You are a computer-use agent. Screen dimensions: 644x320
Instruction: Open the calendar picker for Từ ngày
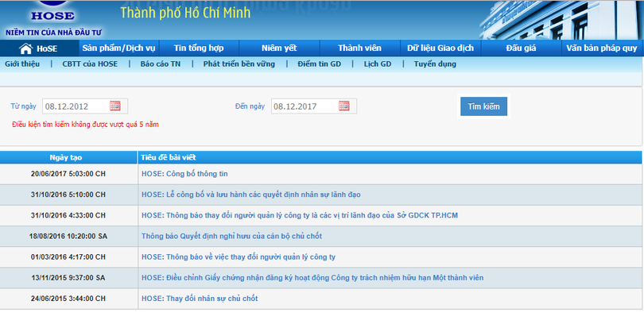115,106
